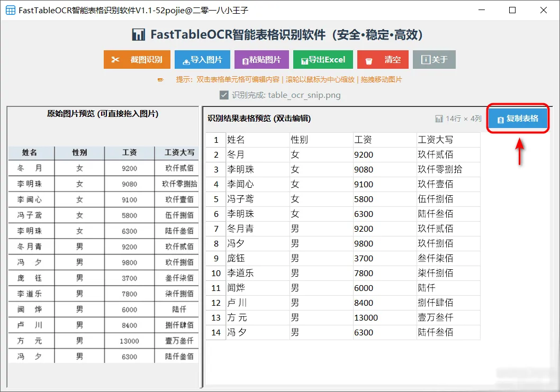Open the 关于 about dialog
Viewport: 560px width, 392px height.
434,60
